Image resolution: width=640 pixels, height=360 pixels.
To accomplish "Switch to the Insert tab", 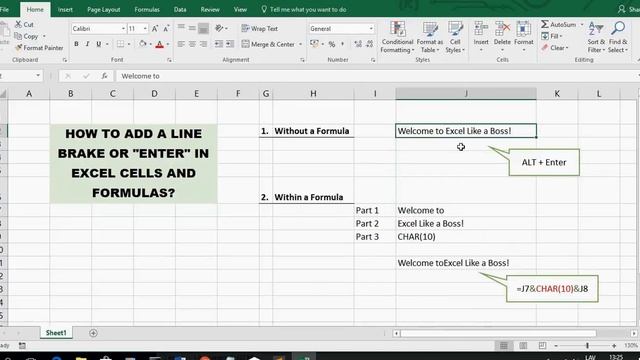I will tap(65, 9).
